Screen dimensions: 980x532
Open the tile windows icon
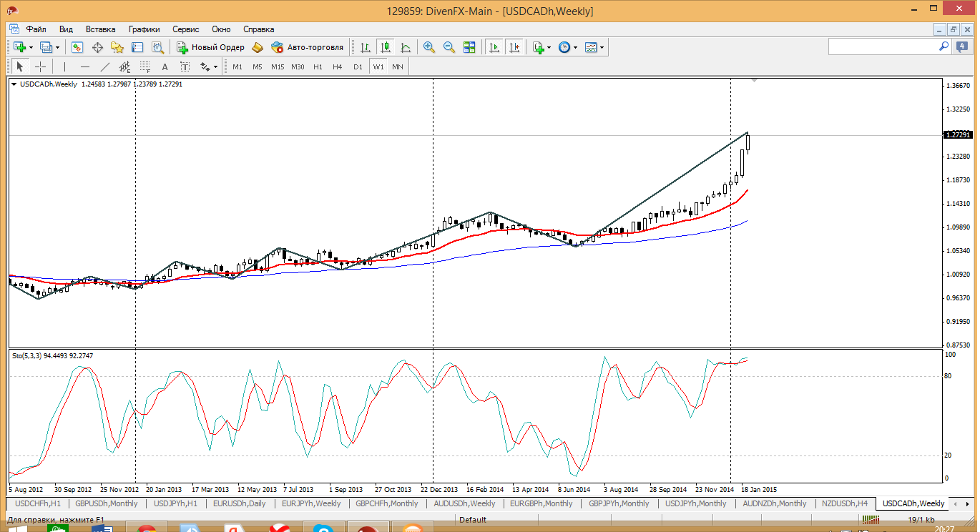pos(469,47)
